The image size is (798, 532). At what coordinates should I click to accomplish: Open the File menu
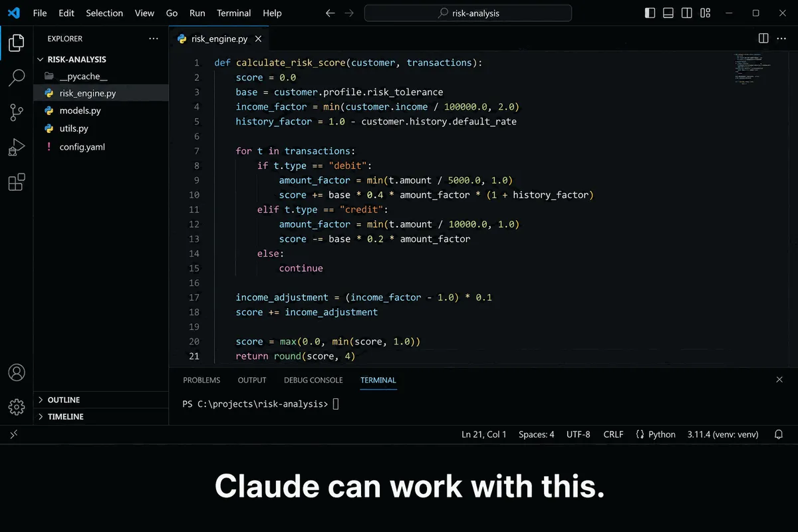pos(40,13)
